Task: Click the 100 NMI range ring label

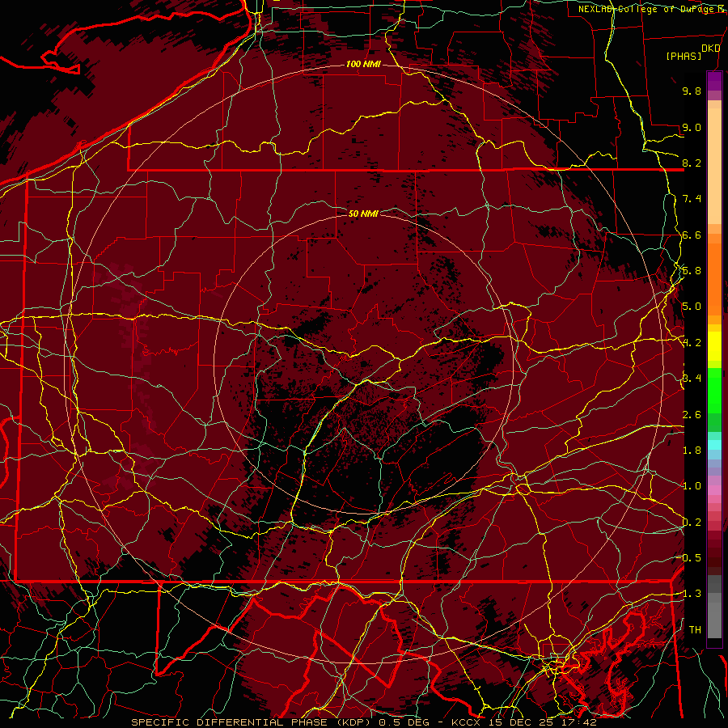Action: [x=363, y=64]
